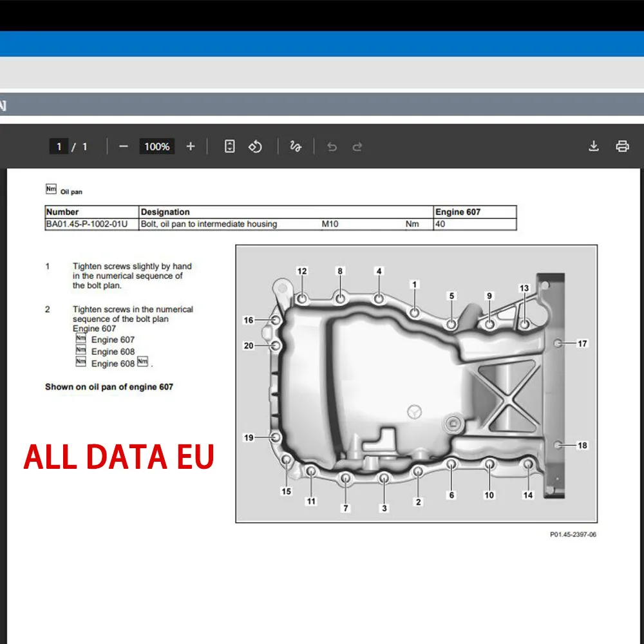
Task: Click bolt label 16 in diagram
Action: click(249, 320)
